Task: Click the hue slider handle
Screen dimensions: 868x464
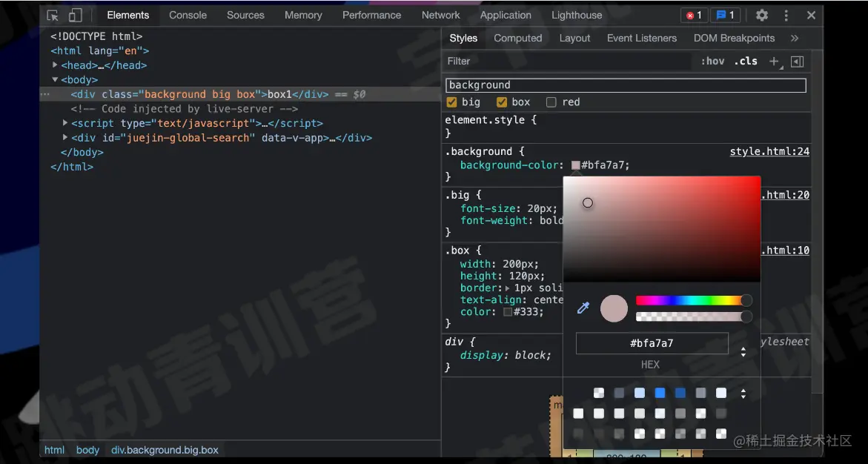Action: (746, 301)
